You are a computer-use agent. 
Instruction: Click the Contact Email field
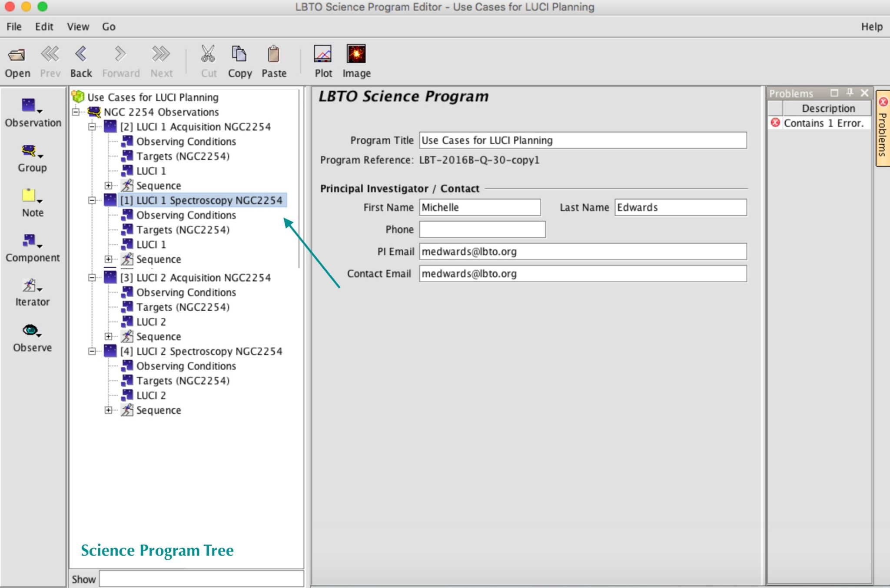(x=583, y=274)
